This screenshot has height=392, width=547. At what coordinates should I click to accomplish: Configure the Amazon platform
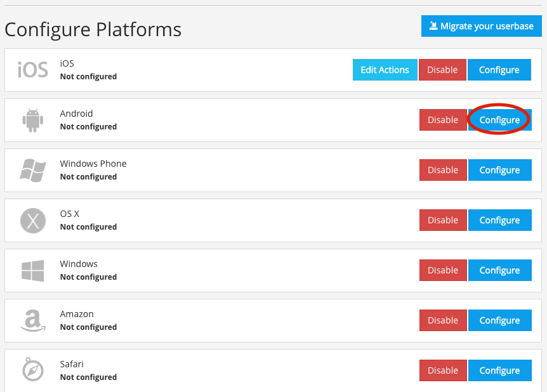click(499, 320)
